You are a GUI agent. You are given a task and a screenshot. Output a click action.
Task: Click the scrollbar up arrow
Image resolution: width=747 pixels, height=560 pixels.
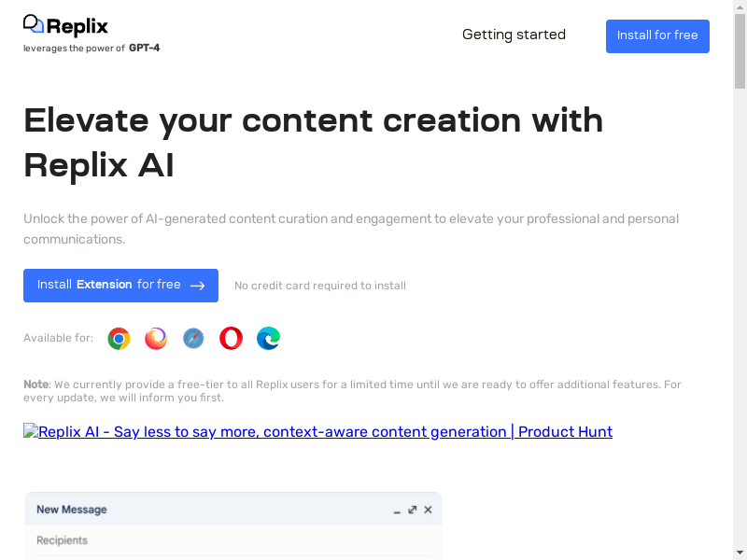[740, 7]
